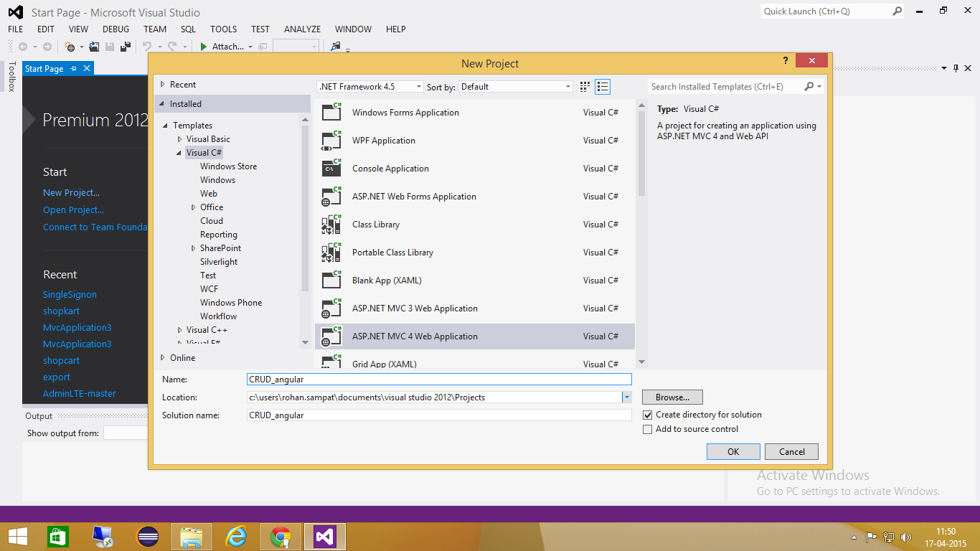This screenshot has height=551, width=980.
Task: Collapse the Visual C# tree node
Action: click(x=180, y=153)
